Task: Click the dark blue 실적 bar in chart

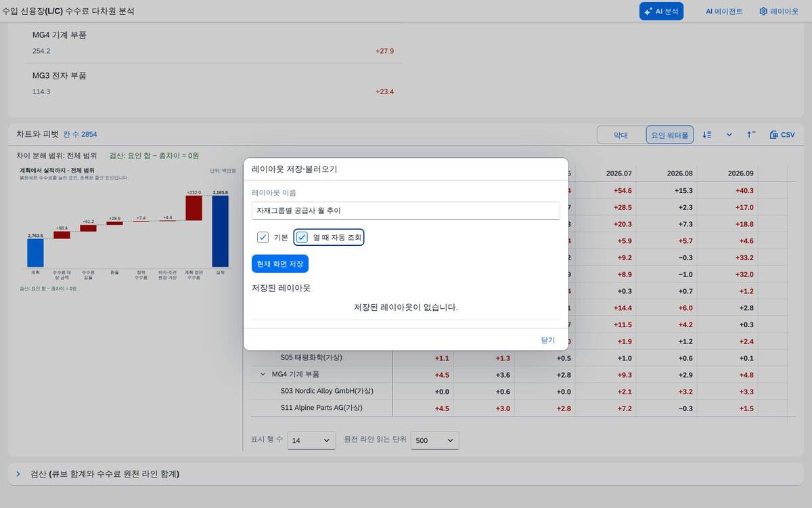Action: [220, 231]
